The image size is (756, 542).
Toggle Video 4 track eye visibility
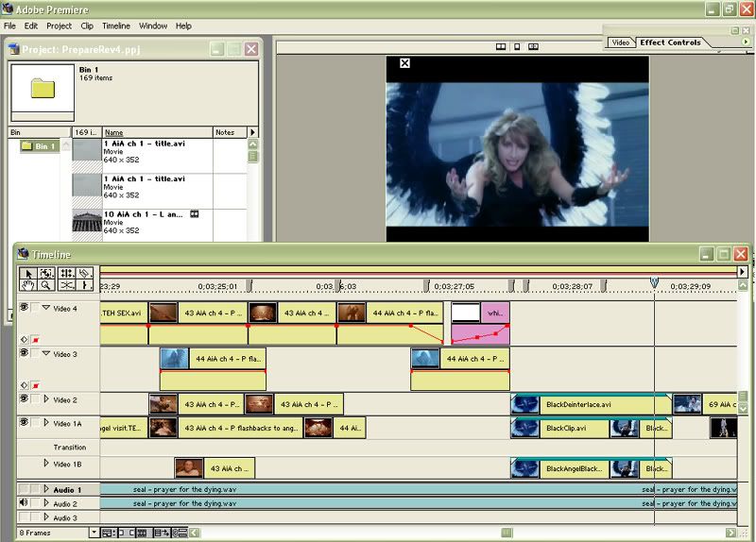pyautogui.click(x=24, y=307)
